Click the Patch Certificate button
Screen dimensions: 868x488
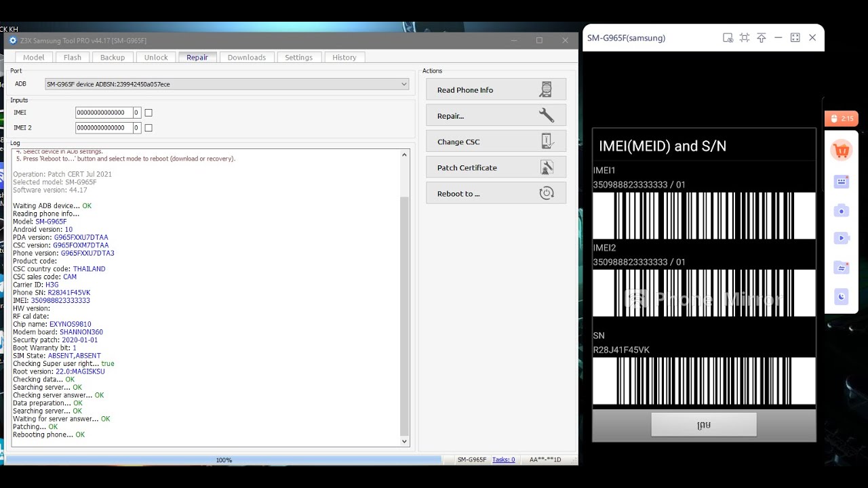[x=496, y=167]
